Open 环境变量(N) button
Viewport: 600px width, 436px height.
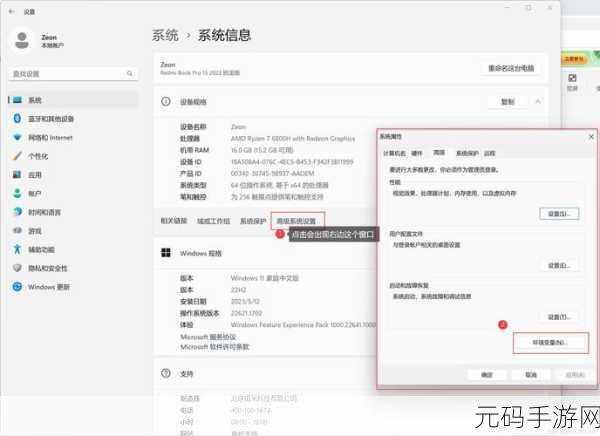click(550, 343)
